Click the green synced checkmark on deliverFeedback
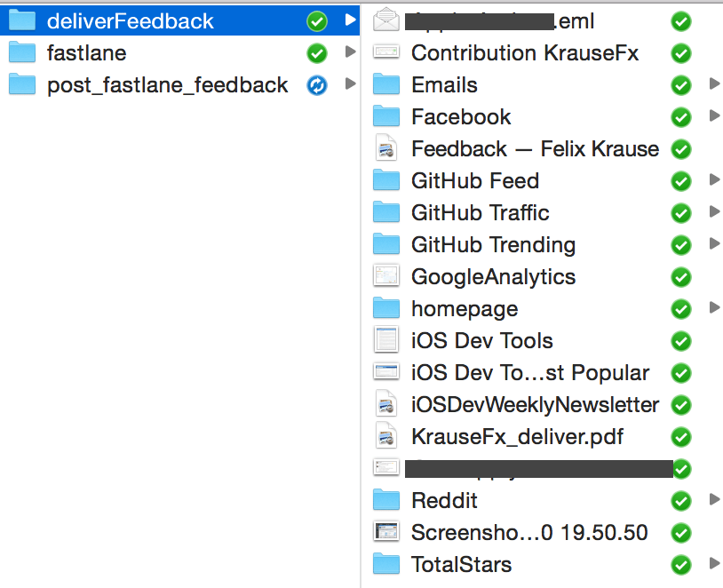 (317, 21)
